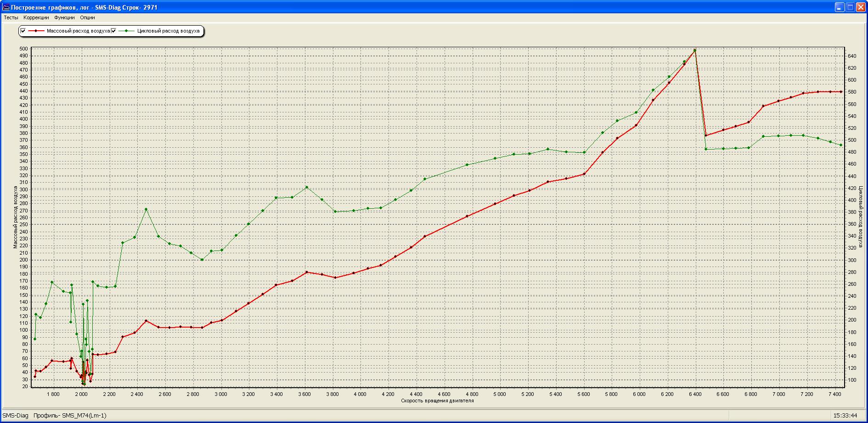Open the Опции menu
This screenshot has height=423, width=868.
[87, 17]
